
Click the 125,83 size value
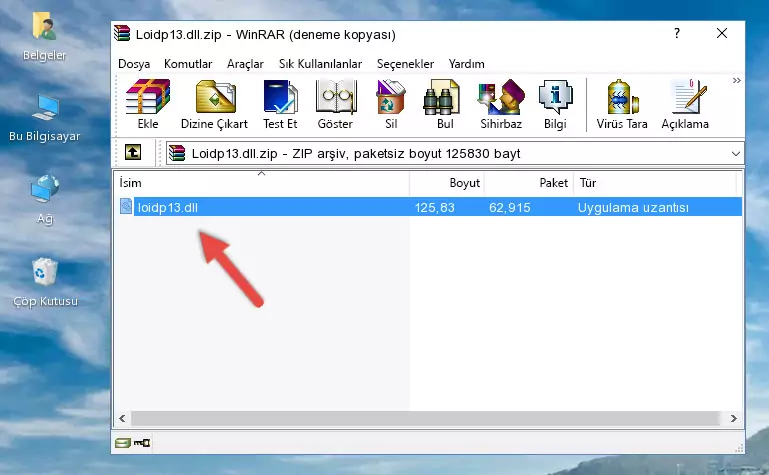[435, 207]
